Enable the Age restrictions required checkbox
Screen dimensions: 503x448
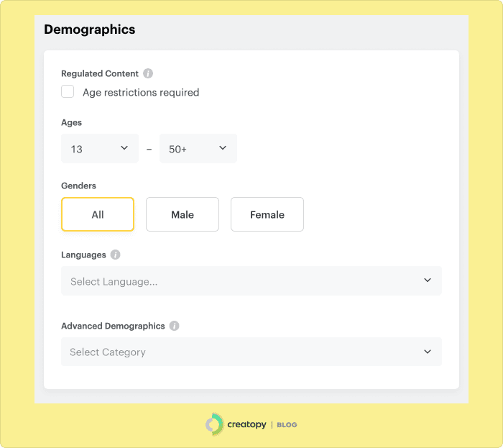[x=68, y=91]
